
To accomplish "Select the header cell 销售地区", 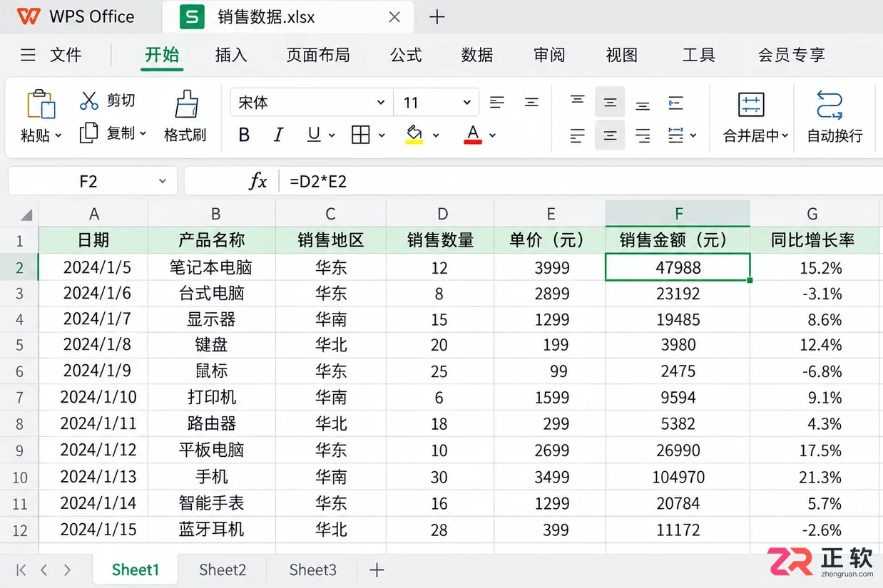I will click(331, 240).
